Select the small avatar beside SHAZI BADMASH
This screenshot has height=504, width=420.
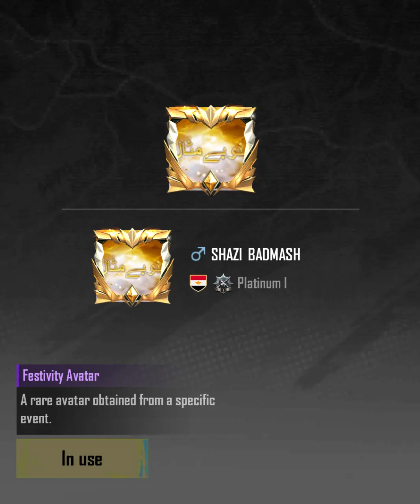coord(133,267)
